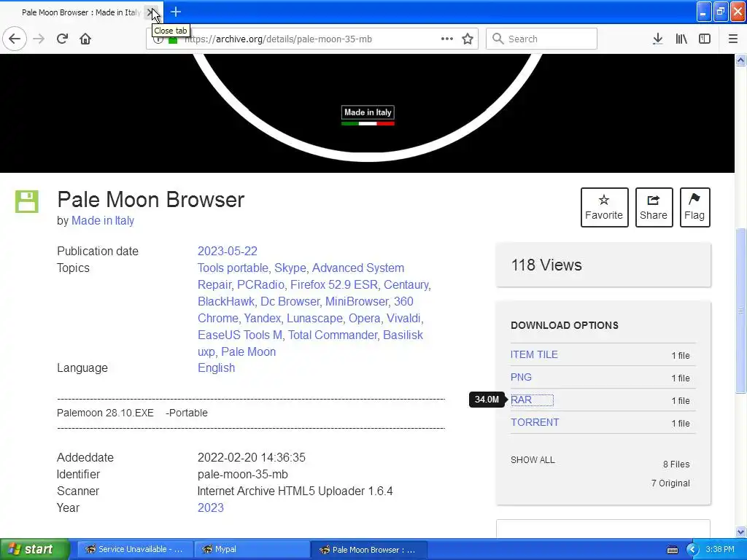Open the browser home page
The width and height of the screenshot is (747, 560).
(85, 39)
